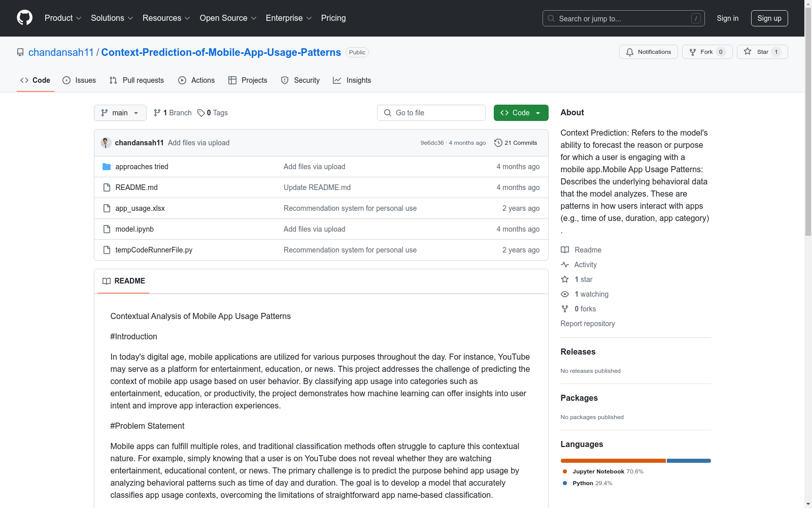The height and width of the screenshot is (508, 812).
Task: Click the history clock icon near 21 Commits
Action: click(498, 143)
